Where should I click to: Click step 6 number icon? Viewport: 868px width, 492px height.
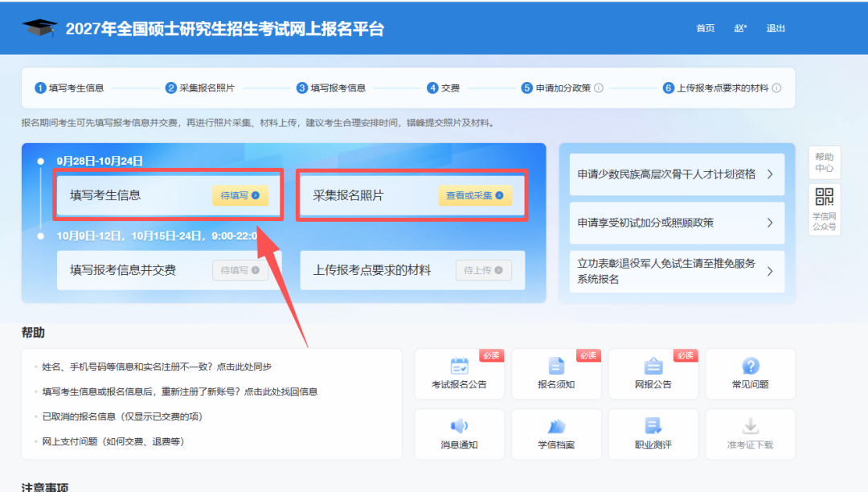(668, 88)
